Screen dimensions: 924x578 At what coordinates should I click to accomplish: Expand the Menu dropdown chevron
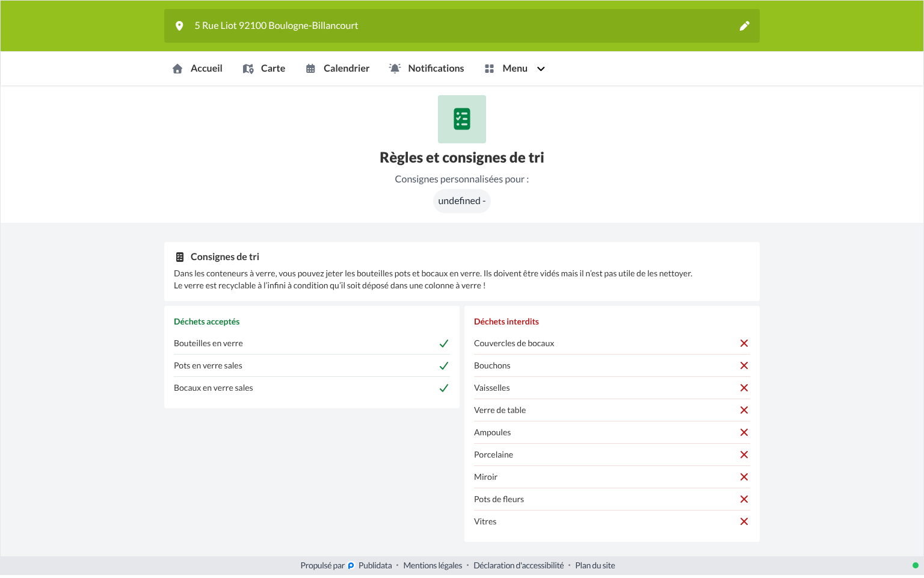pos(541,69)
